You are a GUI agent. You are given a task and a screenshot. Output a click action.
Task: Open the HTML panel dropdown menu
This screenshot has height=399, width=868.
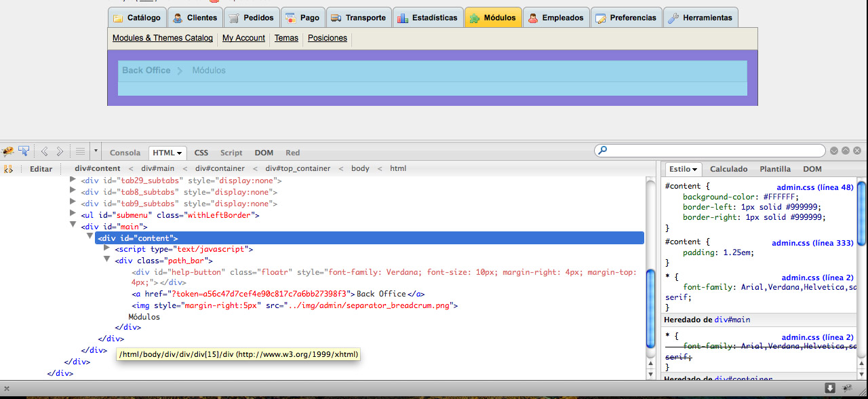point(180,153)
